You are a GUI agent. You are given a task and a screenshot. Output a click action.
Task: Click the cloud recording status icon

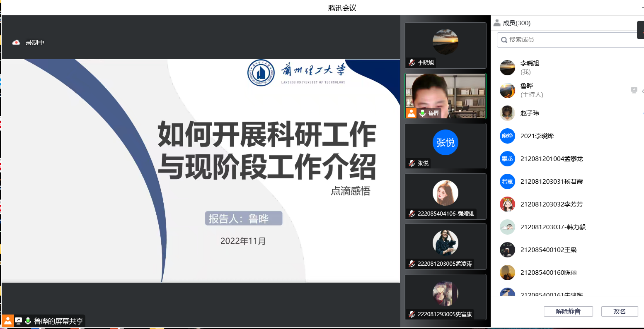click(x=16, y=42)
